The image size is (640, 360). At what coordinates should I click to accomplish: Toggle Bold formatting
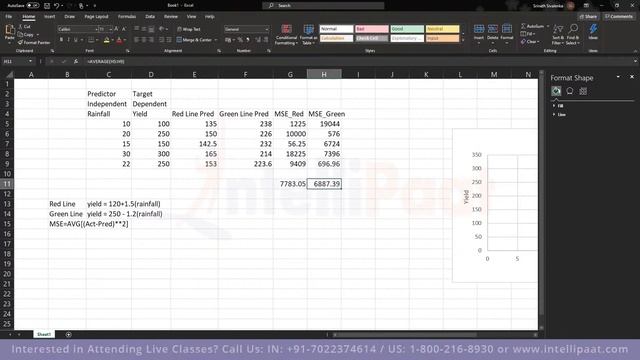(x=61, y=40)
